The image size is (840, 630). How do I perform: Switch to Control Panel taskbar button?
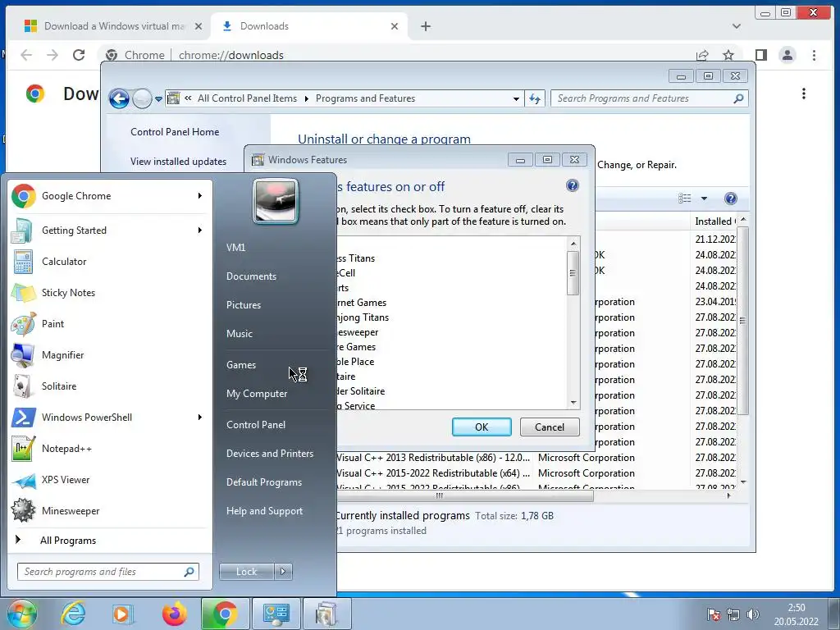click(x=276, y=614)
